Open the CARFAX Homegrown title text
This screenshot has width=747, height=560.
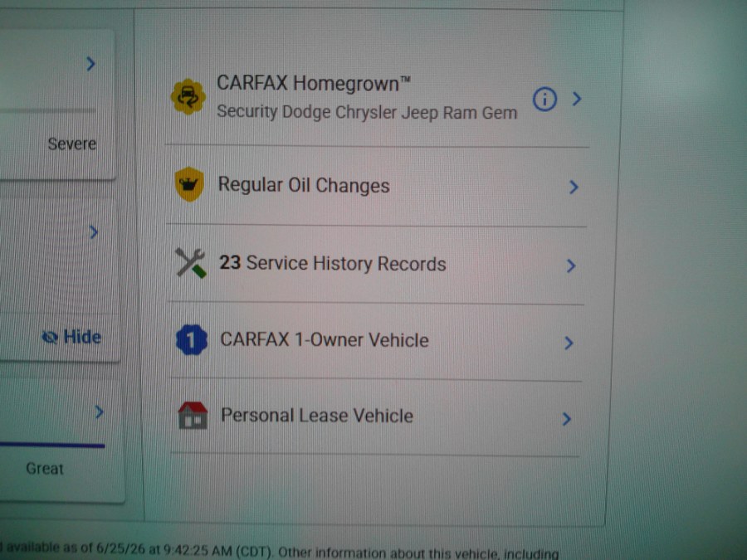(314, 83)
